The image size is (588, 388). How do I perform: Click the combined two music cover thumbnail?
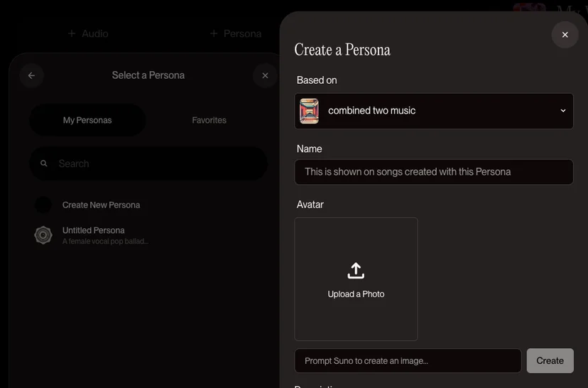[x=309, y=111]
